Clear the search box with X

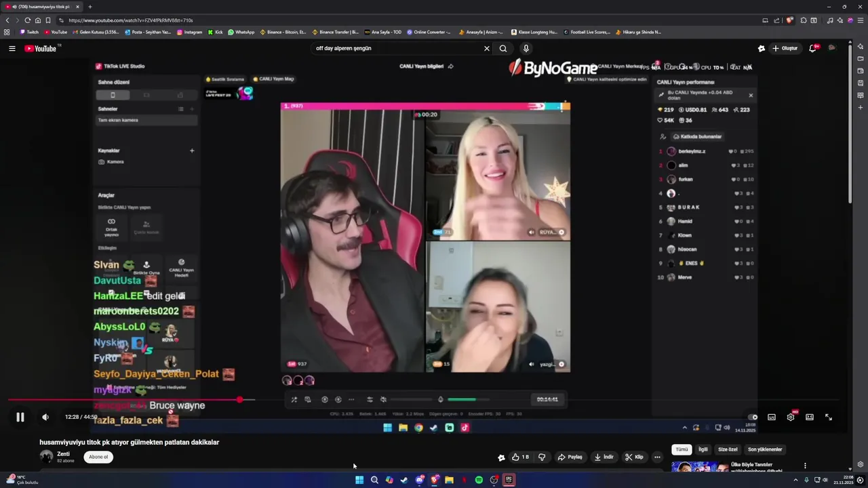coord(486,49)
